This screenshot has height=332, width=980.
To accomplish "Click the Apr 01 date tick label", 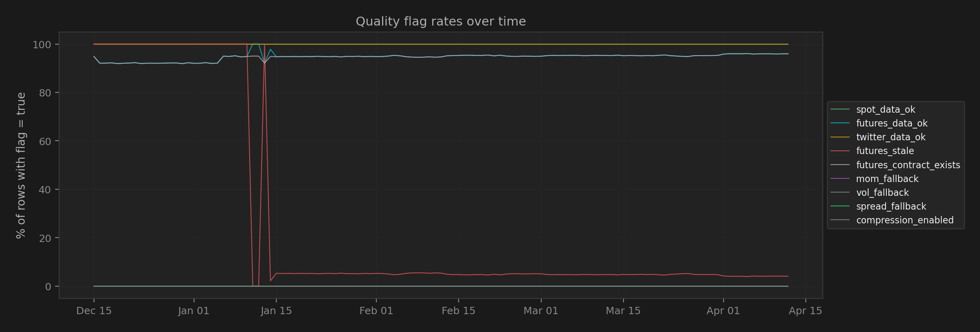I will (x=723, y=311).
